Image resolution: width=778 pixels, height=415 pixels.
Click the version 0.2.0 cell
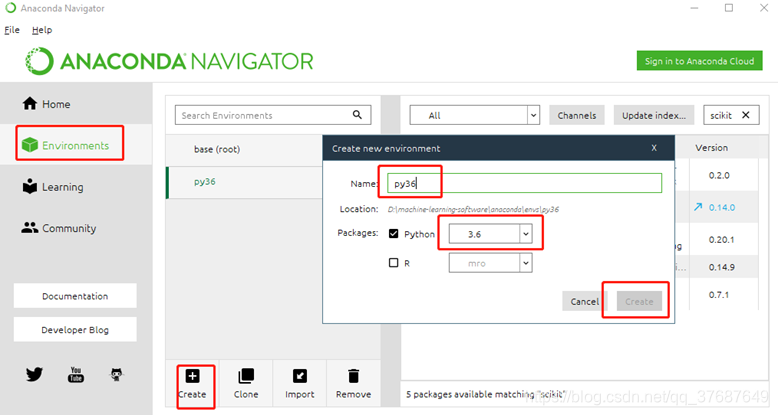click(719, 175)
